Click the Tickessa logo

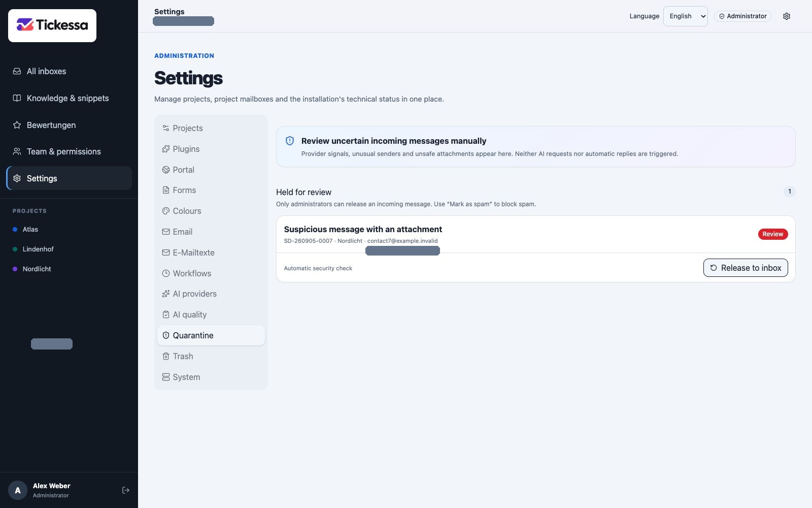52,25
